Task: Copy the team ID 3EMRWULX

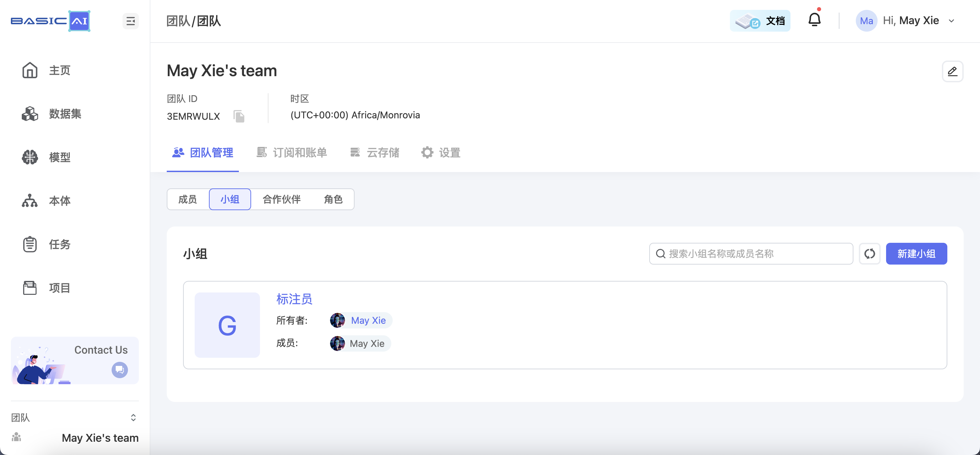Action: [239, 116]
